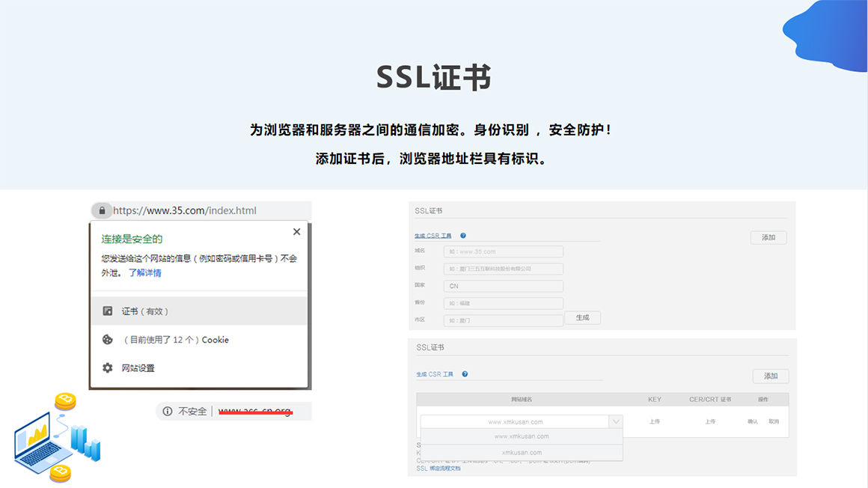Click the 了解详情 link
The height and width of the screenshot is (488, 868).
point(145,273)
